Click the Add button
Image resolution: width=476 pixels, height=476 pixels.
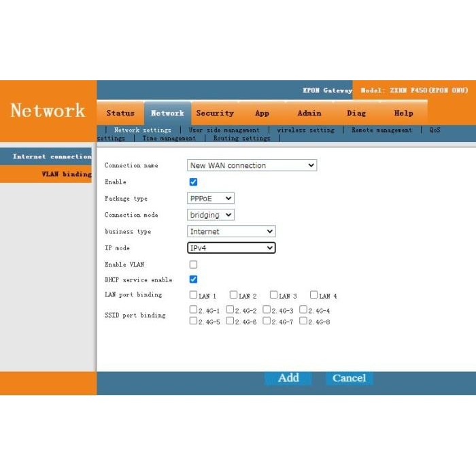tap(288, 378)
